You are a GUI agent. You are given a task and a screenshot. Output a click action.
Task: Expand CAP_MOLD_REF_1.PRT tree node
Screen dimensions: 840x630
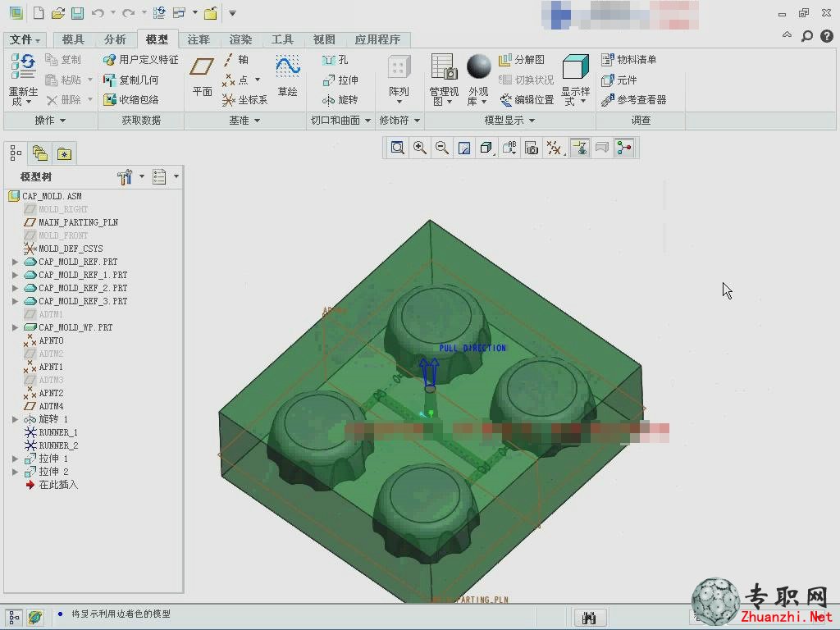(x=15, y=275)
